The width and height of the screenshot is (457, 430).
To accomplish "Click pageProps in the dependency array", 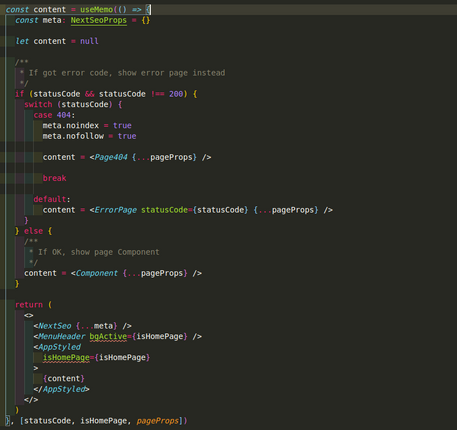I will (157, 421).
